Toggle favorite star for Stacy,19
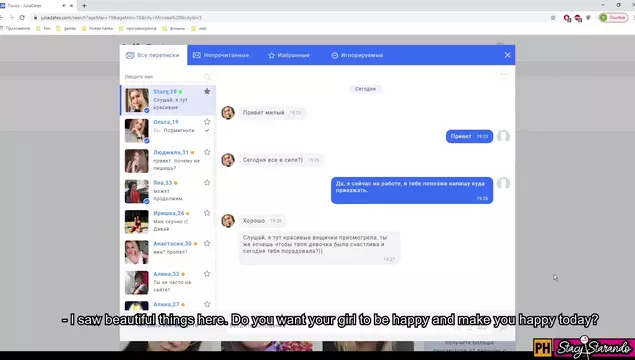Viewport: 635px width, 360px height. coord(207,91)
